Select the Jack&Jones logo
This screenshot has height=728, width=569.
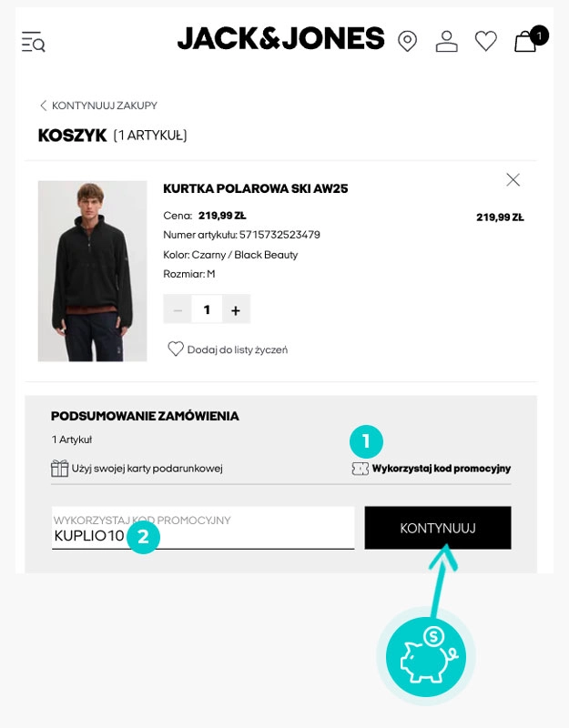[x=278, y=40]
